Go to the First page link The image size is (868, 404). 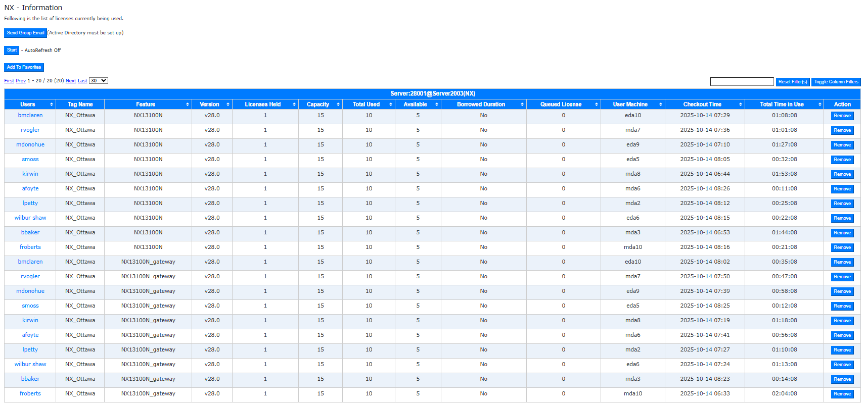9,81
